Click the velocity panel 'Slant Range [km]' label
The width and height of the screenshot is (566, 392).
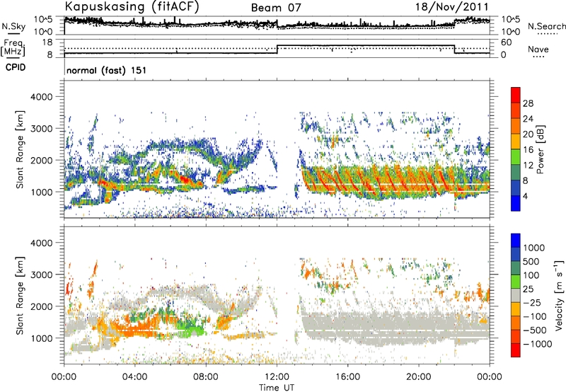21,295
